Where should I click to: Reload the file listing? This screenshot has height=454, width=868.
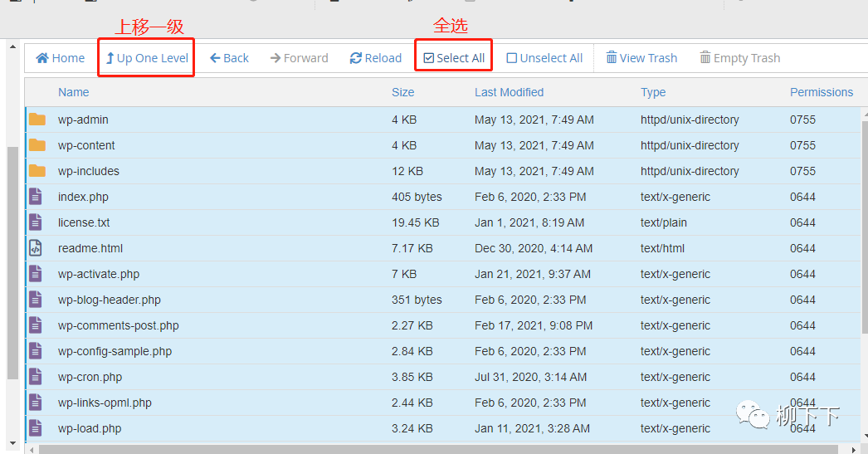coord(375,58)
